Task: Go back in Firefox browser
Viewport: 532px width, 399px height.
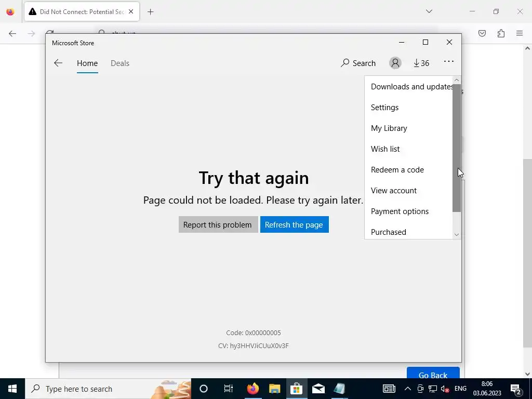Action: coord(12,33)
